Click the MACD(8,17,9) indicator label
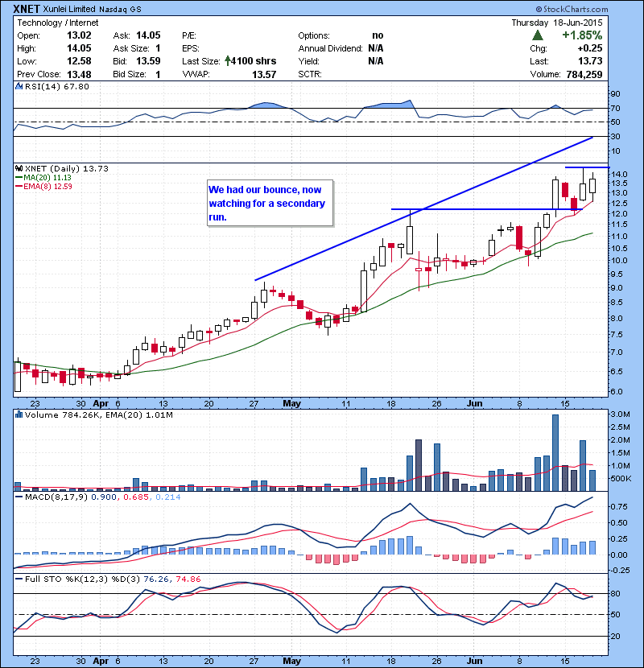Image resolution: width=644 pixels, height=668 pixels. (x=56, y=497)
